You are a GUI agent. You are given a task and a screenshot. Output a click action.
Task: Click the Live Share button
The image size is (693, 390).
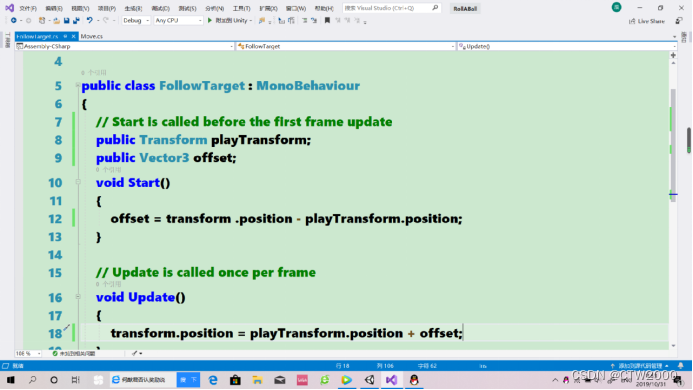(647, 21)
